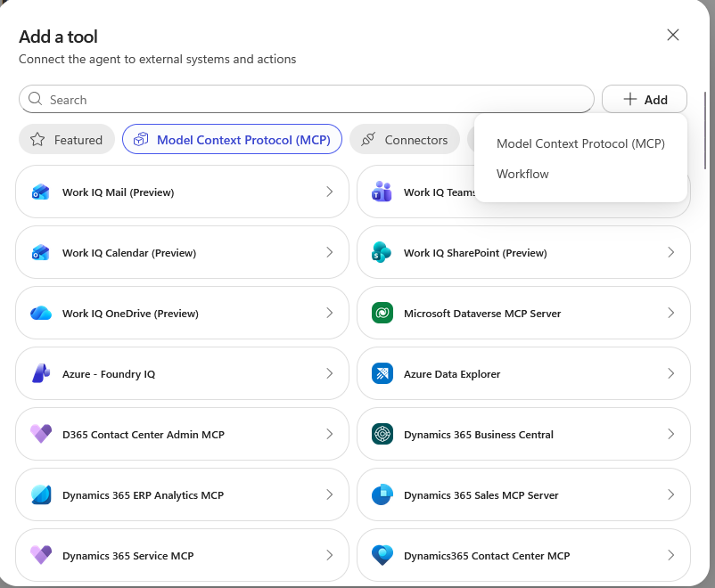715x588 pixels.
Task: Click the star icon on Featured
Action: tap(37, 140)
